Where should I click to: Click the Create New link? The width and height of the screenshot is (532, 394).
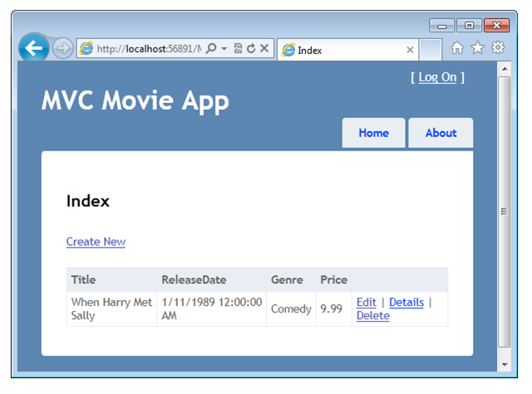[96, 242]
